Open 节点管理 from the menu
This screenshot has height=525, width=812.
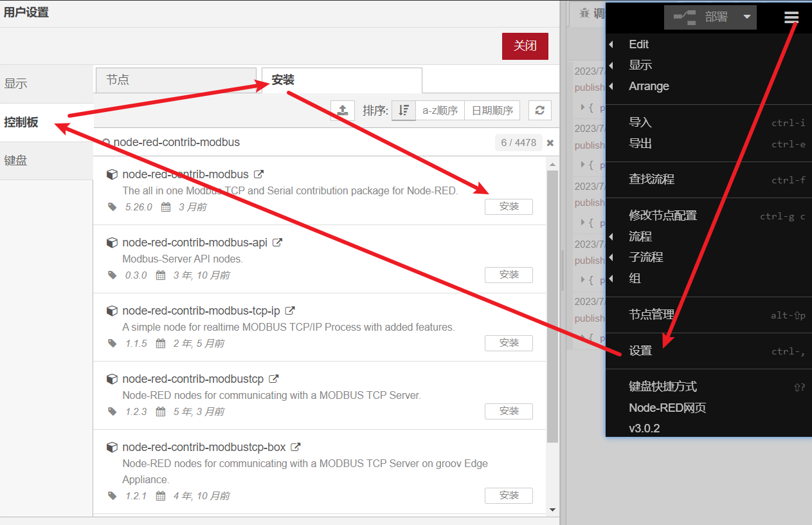[x=708, y=315]
